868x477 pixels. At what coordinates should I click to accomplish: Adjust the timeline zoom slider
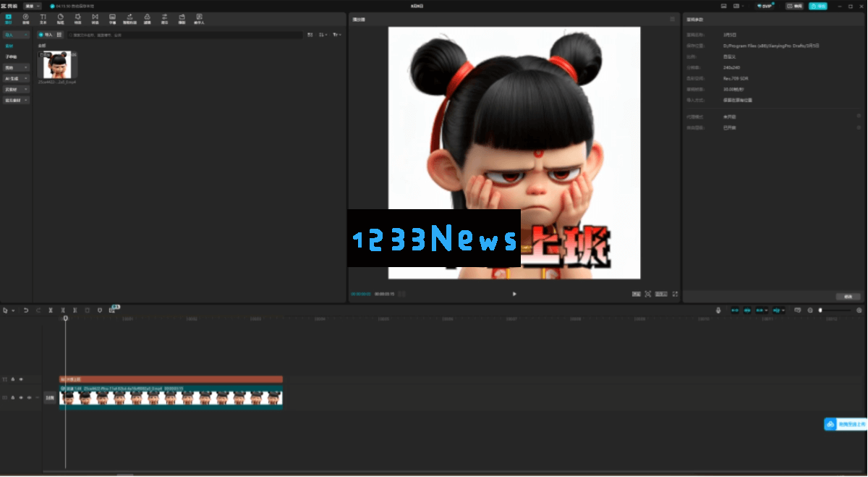(x=835, y=311)
